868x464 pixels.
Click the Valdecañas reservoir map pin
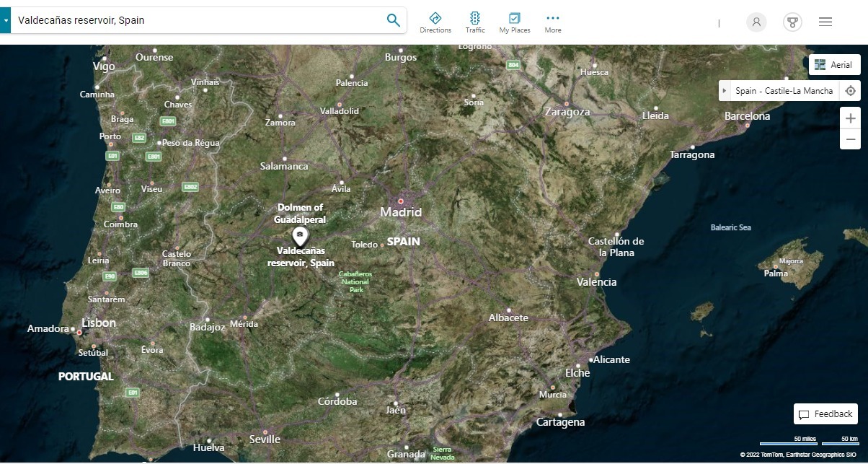click(300, 235)
